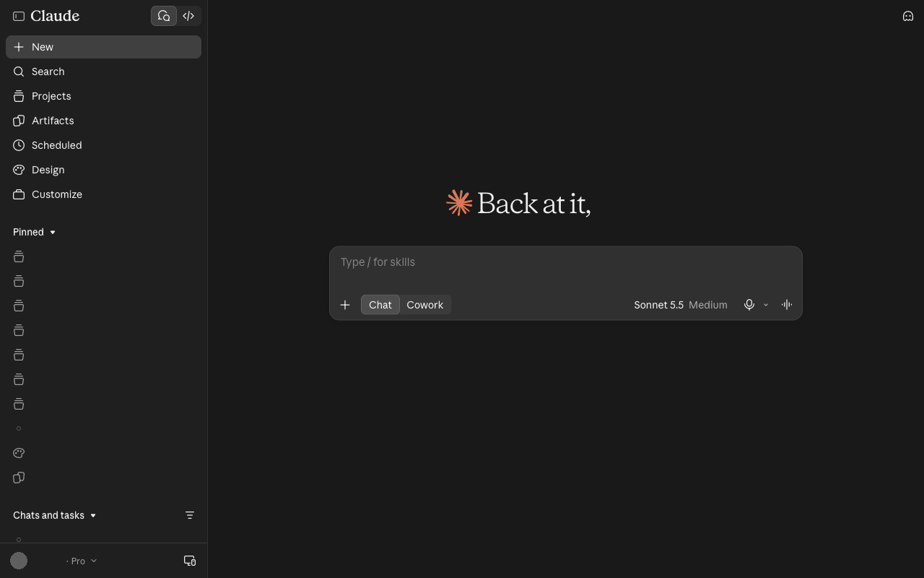
Task: Focus the "Type / for skills" message box
Action: click(566, 262)
